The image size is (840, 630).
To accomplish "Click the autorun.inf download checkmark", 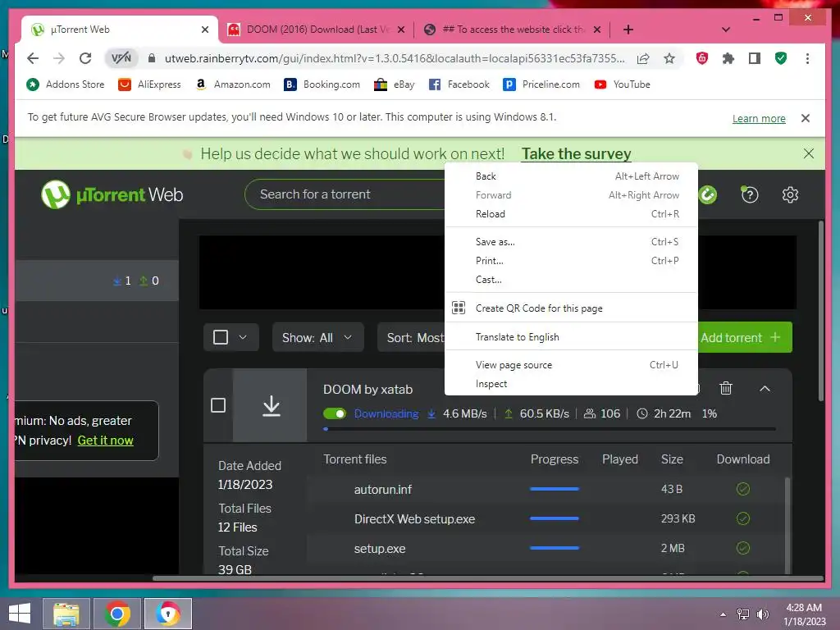I will [742, 489].
